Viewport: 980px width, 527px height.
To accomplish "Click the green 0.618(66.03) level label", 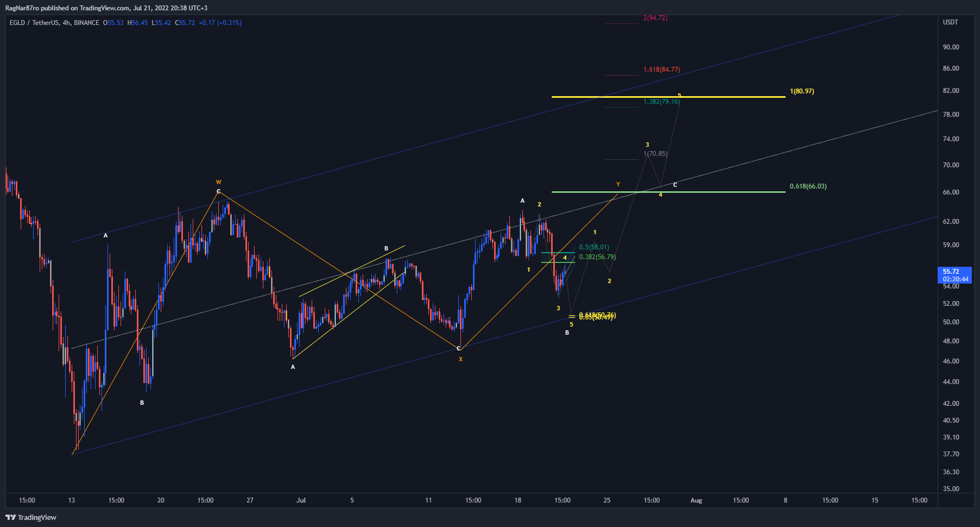I will click(808, 186).
